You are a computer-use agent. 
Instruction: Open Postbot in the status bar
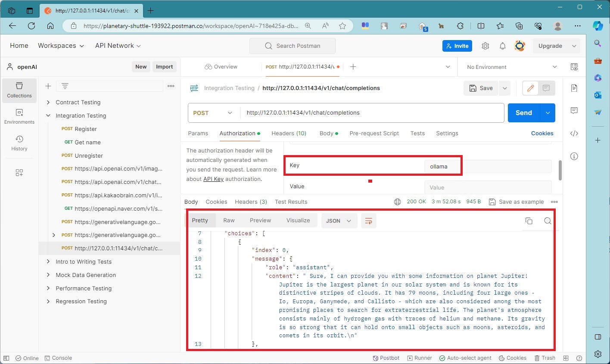pos(386,358)
